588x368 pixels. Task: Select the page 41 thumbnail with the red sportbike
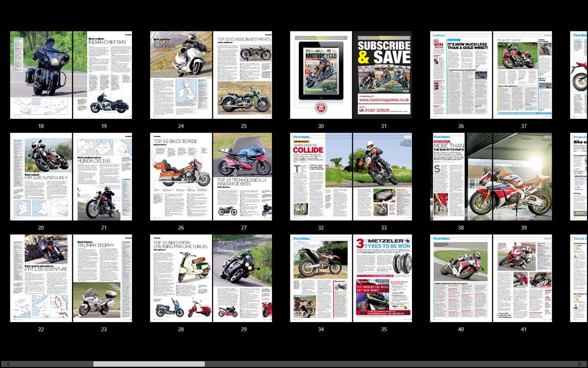pos(523,278)
